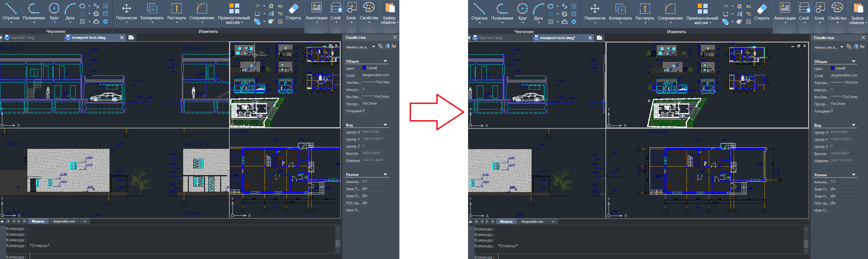Viewport: 868px width, 259px height.
Task: Open the dwgmodels.com layout tab in right screenshot
Action: [x=532, y=222]
